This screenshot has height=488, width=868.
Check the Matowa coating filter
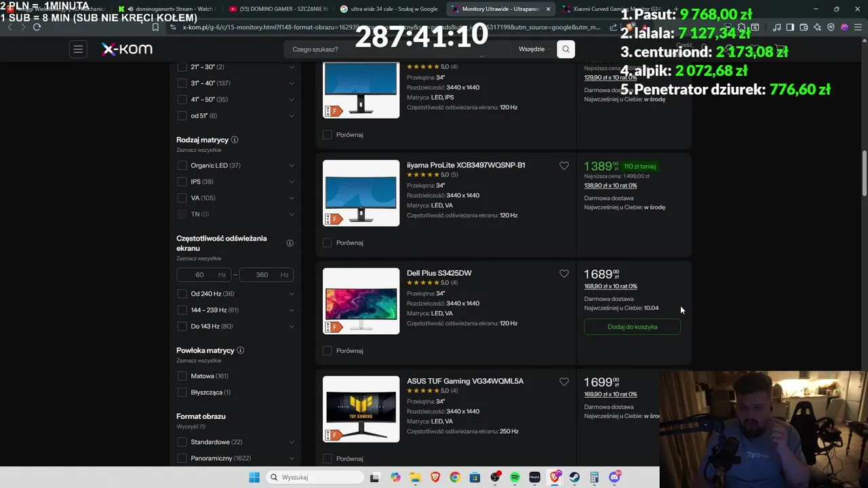click(182, 375)
